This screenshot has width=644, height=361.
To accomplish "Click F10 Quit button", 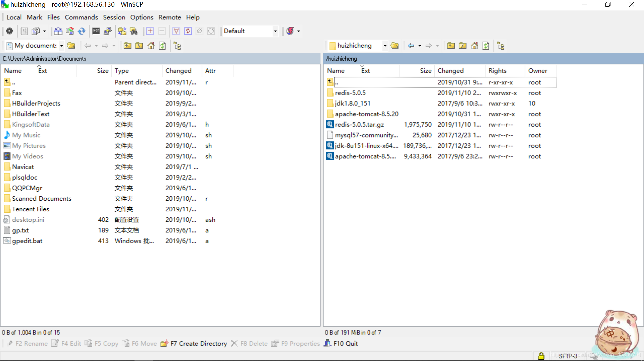I will pyautogui.click(x=341, y=344).
